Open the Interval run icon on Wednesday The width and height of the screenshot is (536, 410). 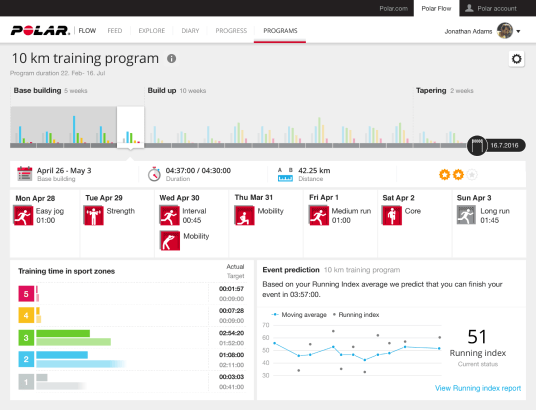point(170,215)
